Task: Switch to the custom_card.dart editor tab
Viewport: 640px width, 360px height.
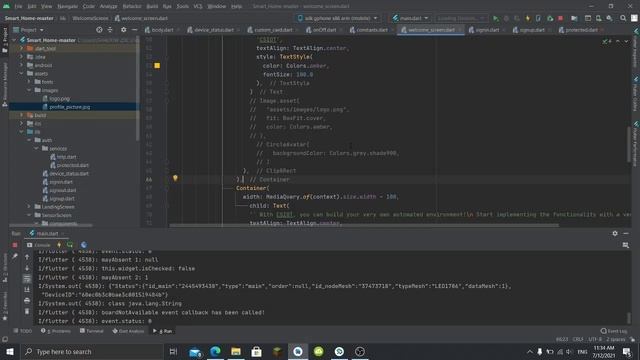Action: point(273,30)
